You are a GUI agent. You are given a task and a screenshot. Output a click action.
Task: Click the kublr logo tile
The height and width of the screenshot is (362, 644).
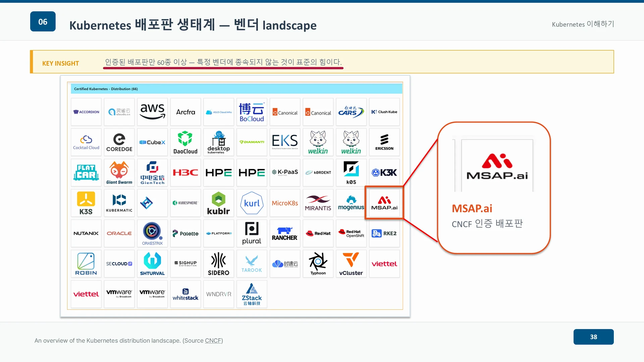218,203
